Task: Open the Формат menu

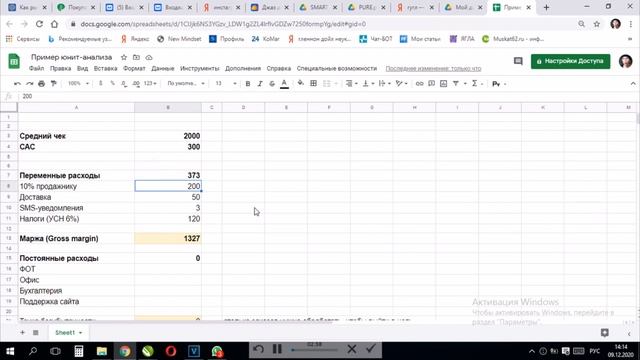Action: point(134,68)
